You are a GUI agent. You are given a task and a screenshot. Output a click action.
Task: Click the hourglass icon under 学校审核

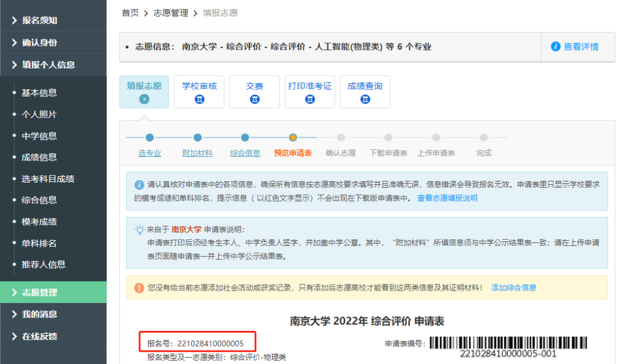[199, 99]
